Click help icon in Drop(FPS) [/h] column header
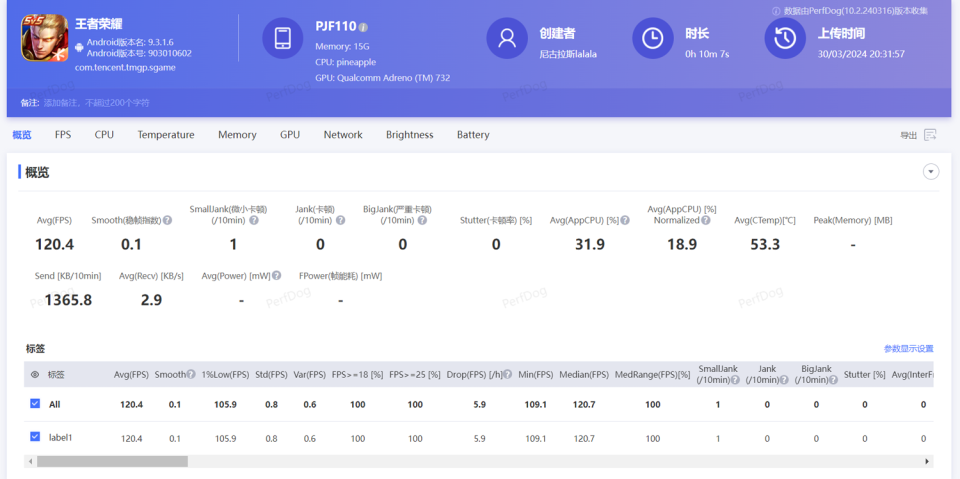Image resolution: width=960 pixels, height=479 pixels. (508, 374)
